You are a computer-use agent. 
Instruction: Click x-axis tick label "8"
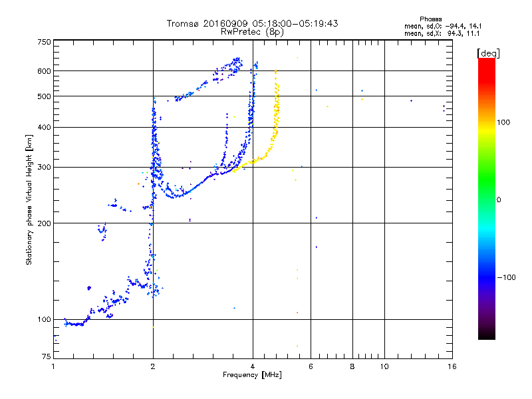[x=352, y=366]
